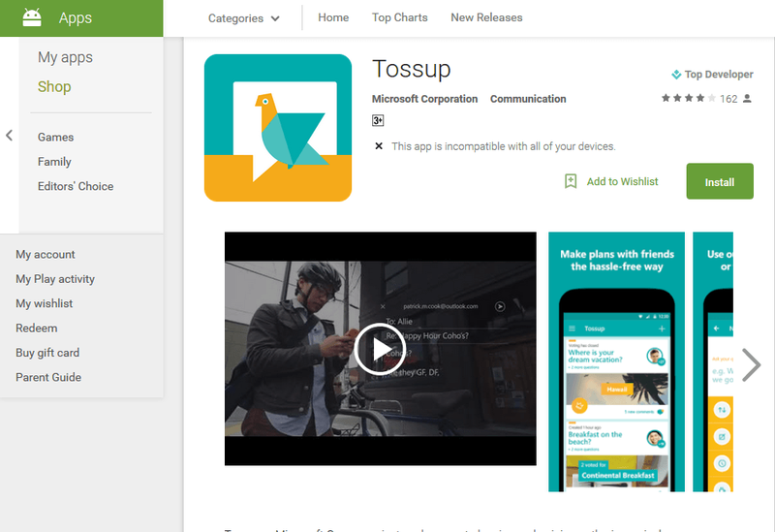Play the Tossup promo video
775x532 pixels.
(380, 349)
